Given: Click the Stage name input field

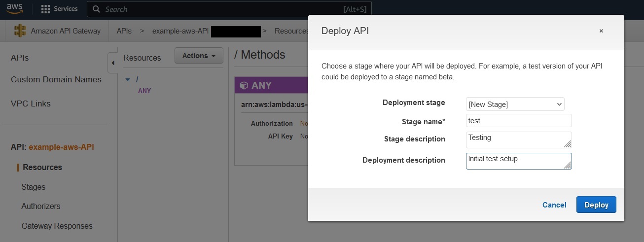Looking at the screenshot, I should pyautogui.click(x=519, y=121).
